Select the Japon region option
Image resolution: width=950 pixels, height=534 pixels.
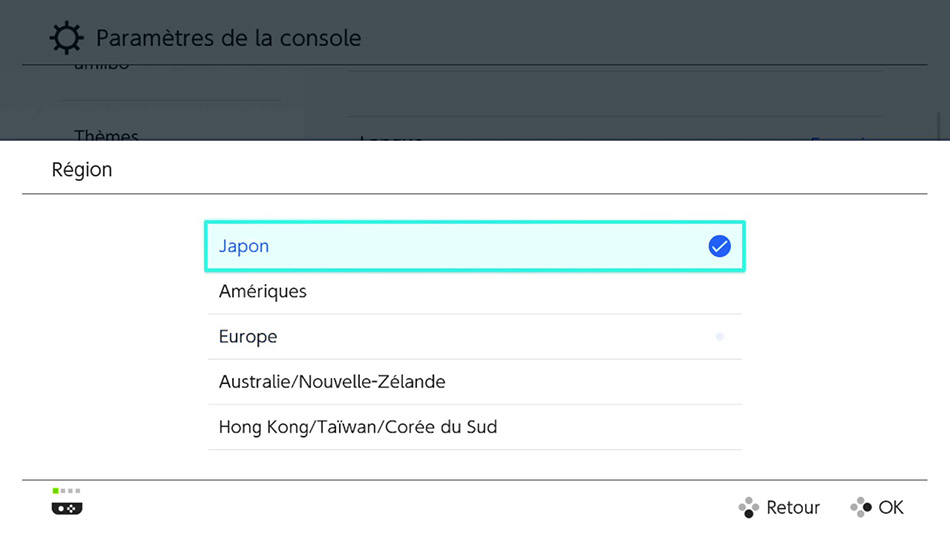pyautogui.click(x=474, y=246)
